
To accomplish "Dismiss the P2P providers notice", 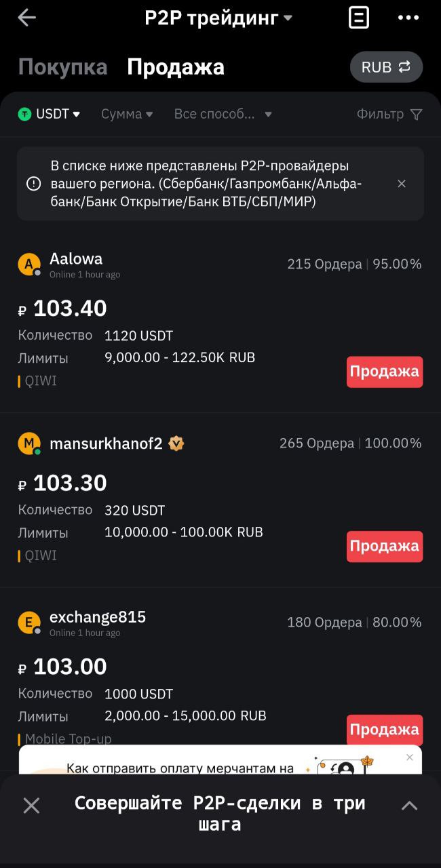I will point(402,184).
